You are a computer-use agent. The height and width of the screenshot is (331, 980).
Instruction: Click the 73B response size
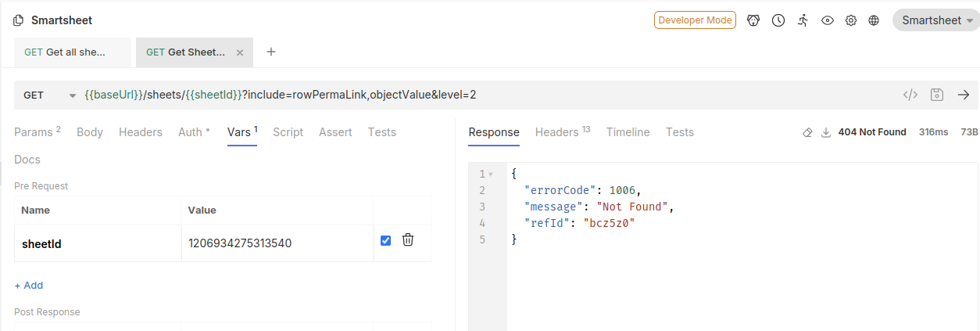coord(969,132)
